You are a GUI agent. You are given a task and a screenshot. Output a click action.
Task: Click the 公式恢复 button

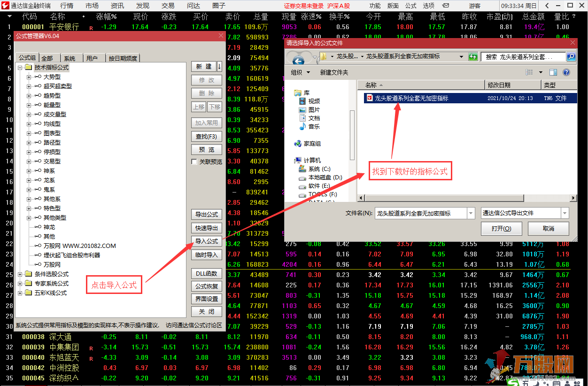[207, 286]
